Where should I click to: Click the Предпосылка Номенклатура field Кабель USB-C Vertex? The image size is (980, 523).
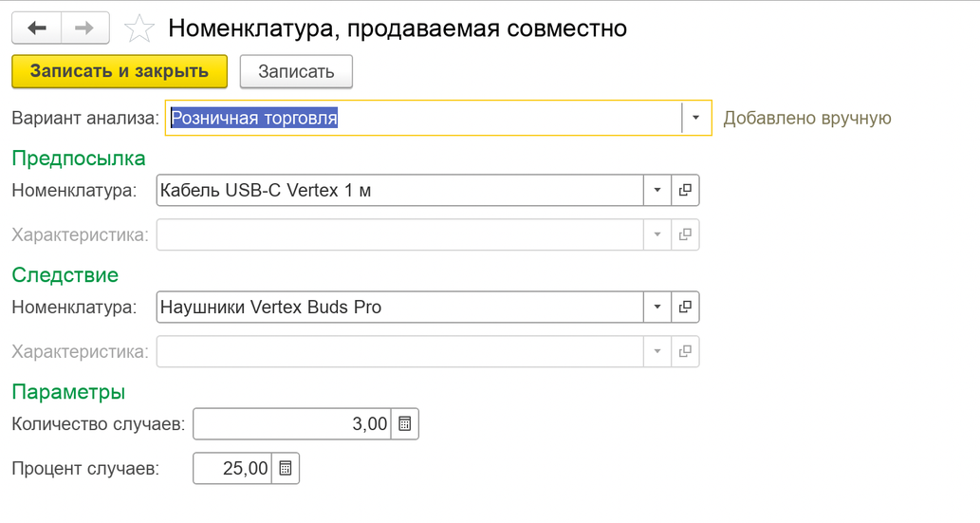coord(399,190)
